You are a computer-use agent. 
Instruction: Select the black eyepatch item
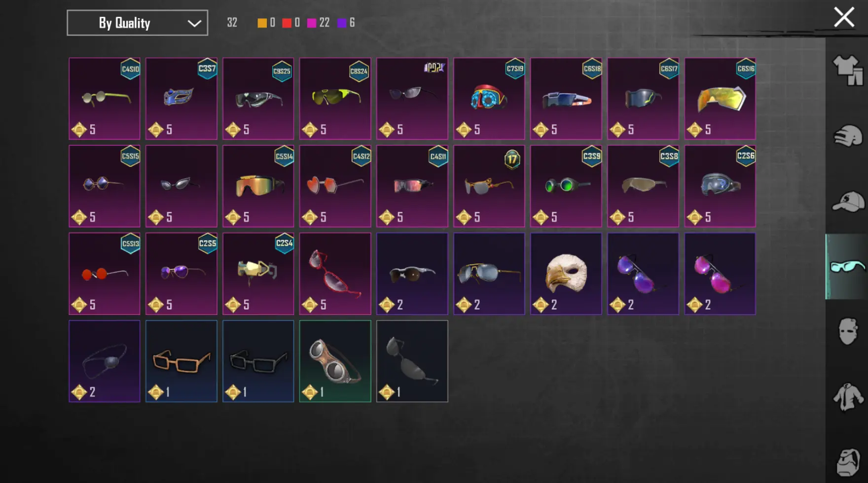click(105, 361)
